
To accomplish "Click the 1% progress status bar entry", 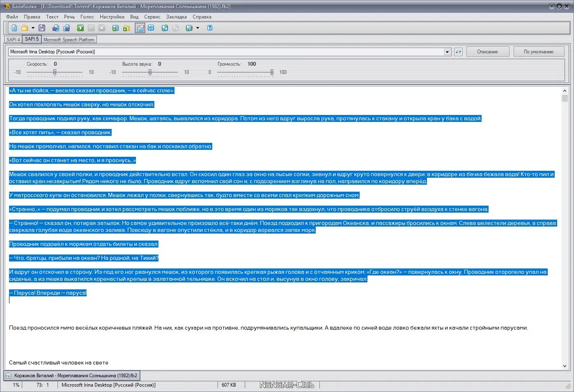I will pos(16,385).
